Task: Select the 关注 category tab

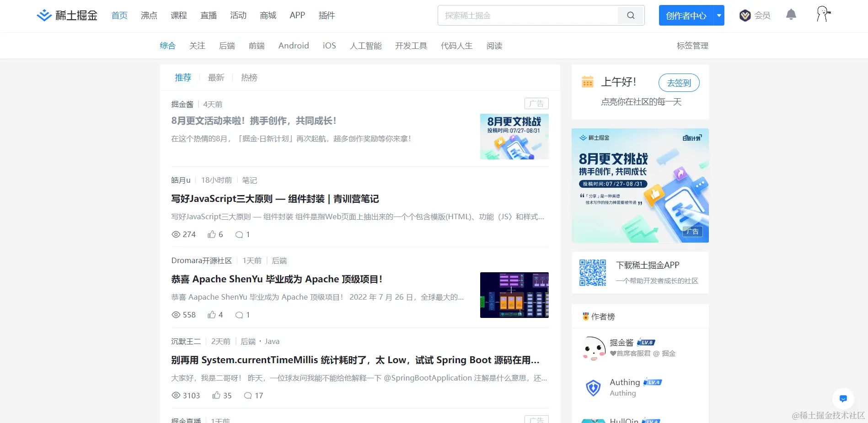Action: pos(197,46)
